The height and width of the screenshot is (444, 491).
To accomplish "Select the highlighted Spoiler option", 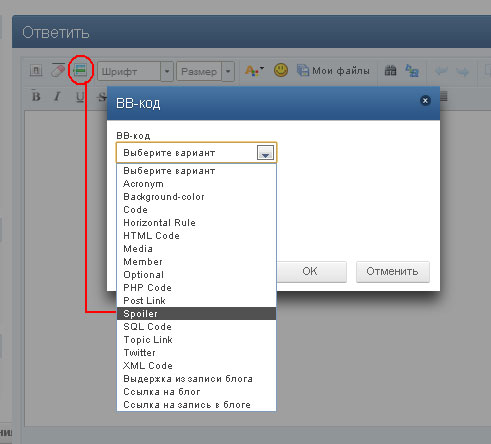I will click(196, 314).
